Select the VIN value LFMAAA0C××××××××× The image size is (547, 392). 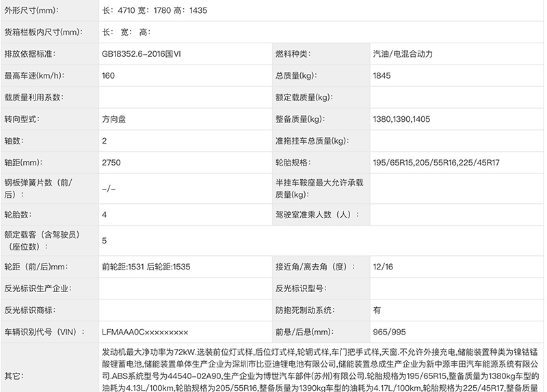click(x=145, y=332)
